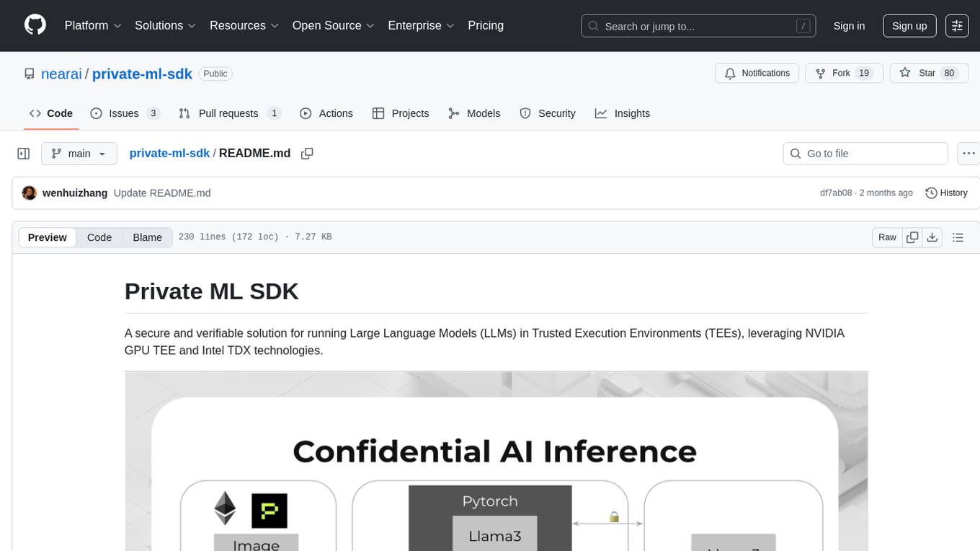Click Sign in
The height and width of the screenshot is (551, 980).
(849, 26)
